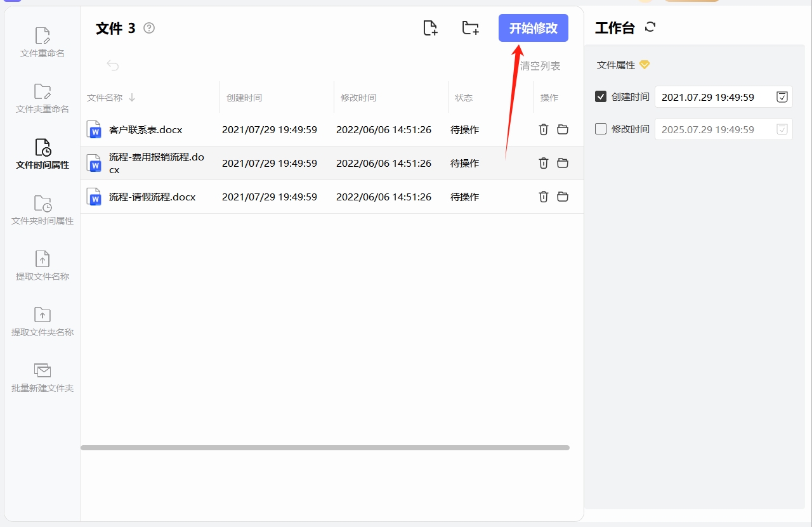Viewport: 812px width, 527px height.
Task: Click the refresh icon next to 工作台
Action: coord(650,27)
